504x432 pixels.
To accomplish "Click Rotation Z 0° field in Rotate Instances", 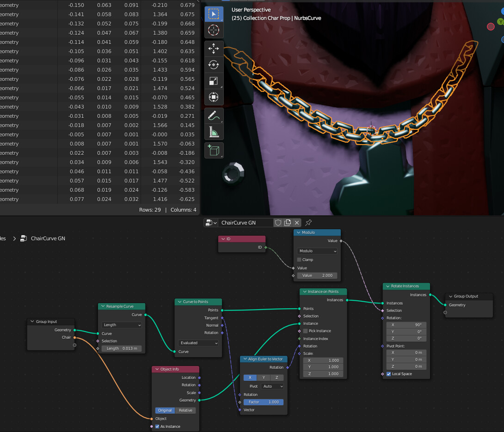I will 406,338.
